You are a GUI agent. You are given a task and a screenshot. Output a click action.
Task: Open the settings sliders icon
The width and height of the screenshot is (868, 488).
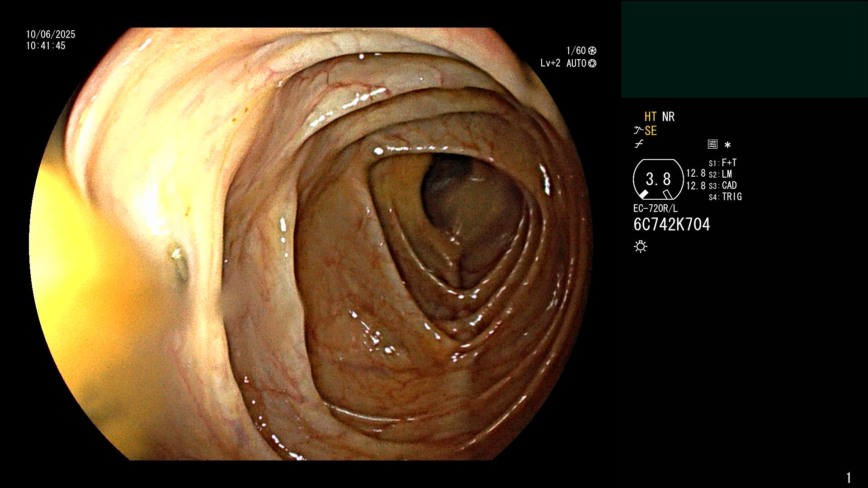click(712, 144)
